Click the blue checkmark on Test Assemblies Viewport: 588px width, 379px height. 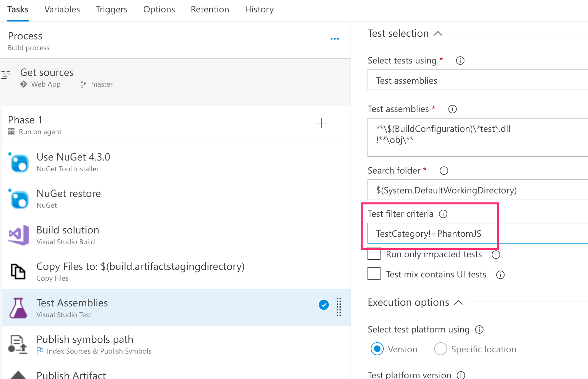324,305
